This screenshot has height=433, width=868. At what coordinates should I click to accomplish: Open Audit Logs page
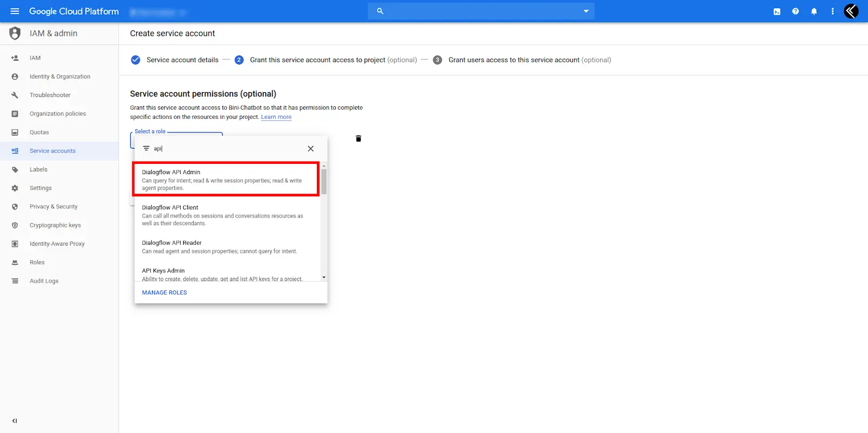(x=44, y=281)
